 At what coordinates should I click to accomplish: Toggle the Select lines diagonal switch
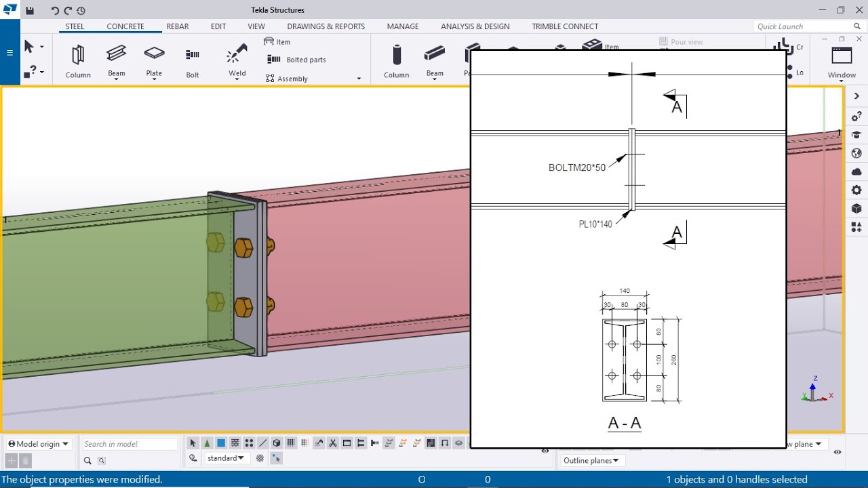coord(263,443)
